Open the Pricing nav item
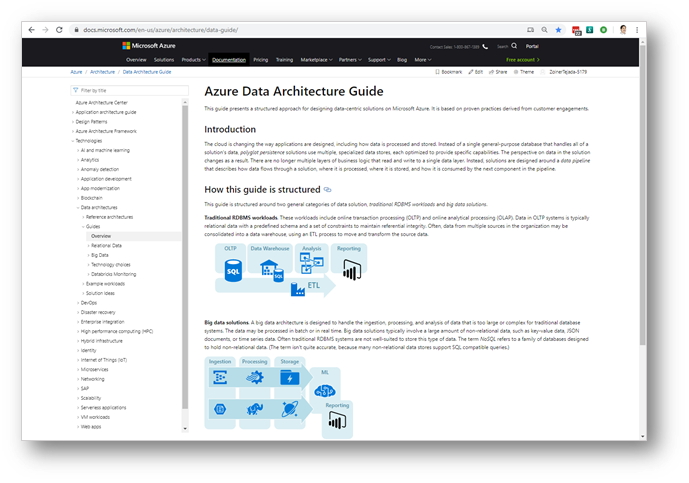689x483 pixels. click(261, 60)
